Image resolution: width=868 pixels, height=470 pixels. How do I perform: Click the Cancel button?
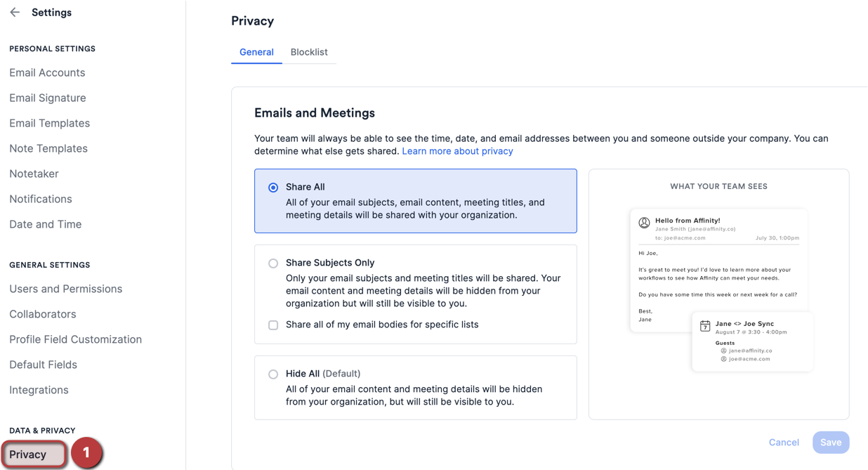point(784,442)
